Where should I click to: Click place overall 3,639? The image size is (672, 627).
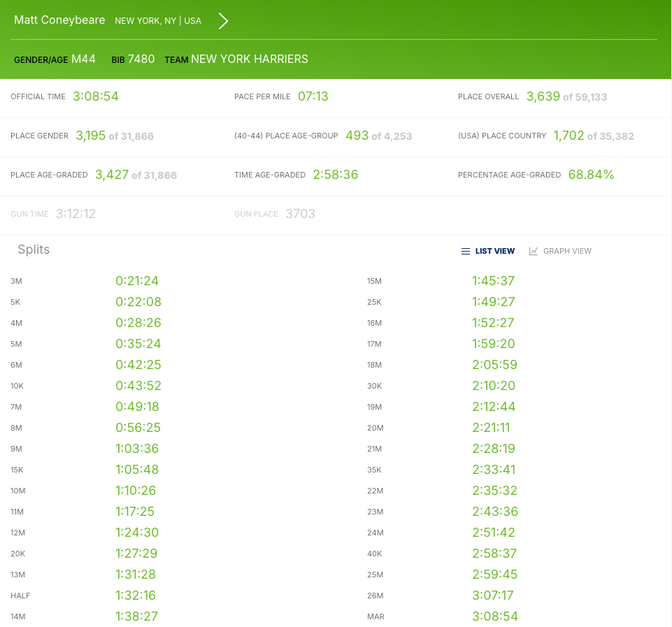tap(543, 96)
